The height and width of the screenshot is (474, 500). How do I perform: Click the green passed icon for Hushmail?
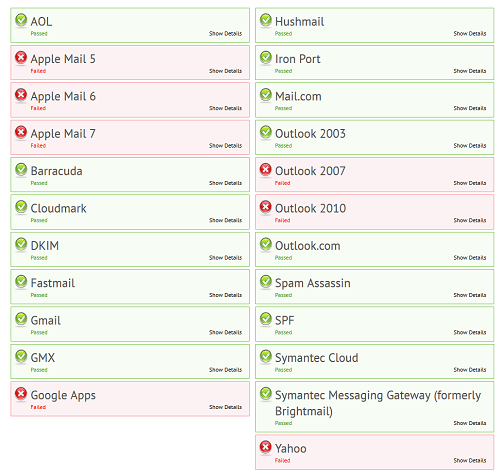[266, 20]
